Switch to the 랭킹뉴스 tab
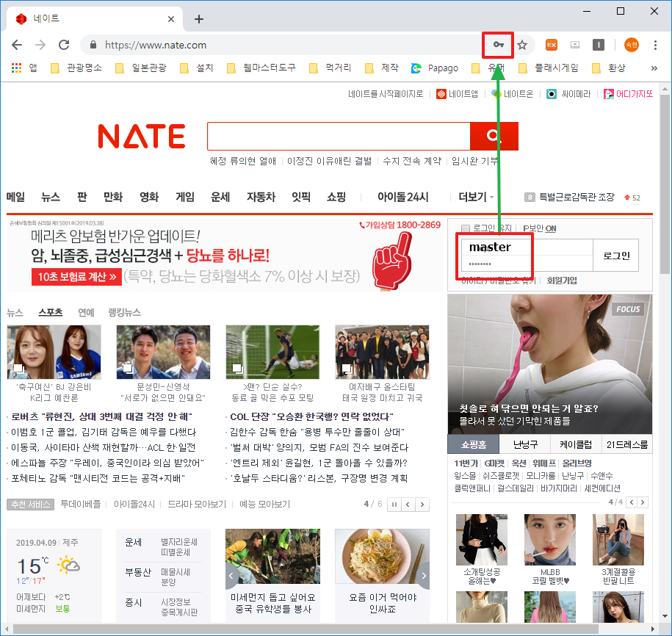 point(124,312)
